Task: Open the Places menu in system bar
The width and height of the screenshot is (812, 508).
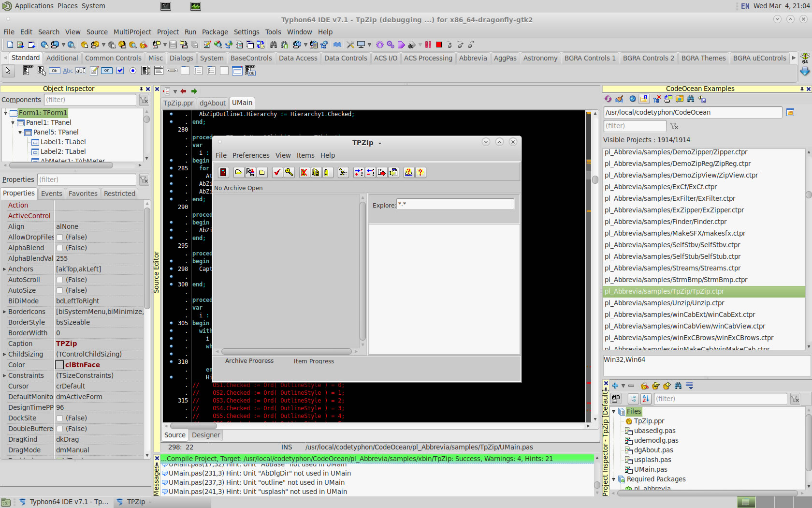Action: (67, 6)
